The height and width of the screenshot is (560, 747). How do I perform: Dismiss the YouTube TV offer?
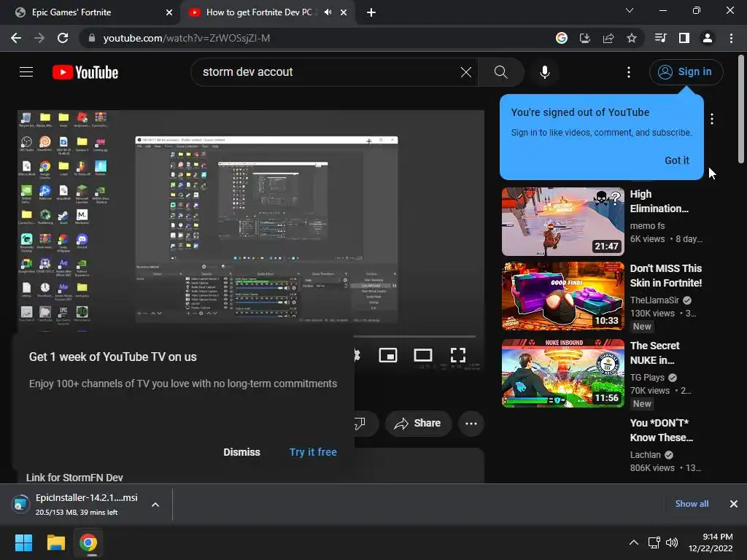[241, 452]
